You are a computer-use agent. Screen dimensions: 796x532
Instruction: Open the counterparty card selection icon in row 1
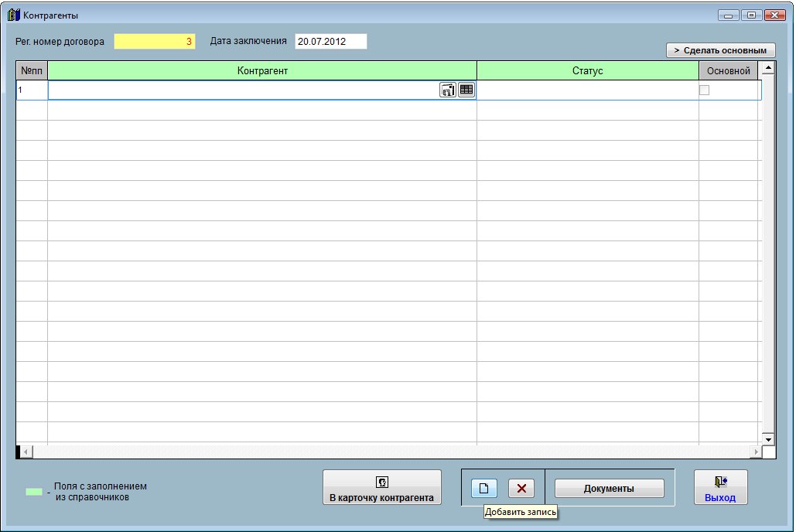pyautogui.click(x=447, y=90)
